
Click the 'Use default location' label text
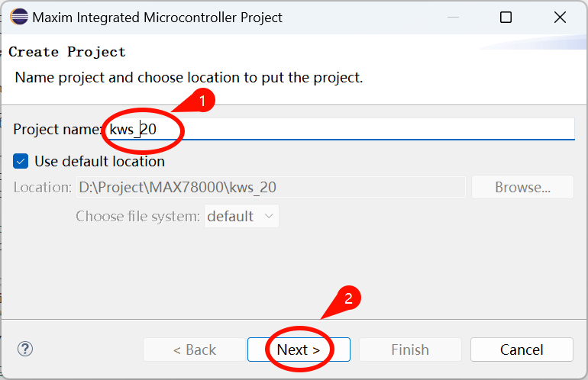[x=100, y=162]
